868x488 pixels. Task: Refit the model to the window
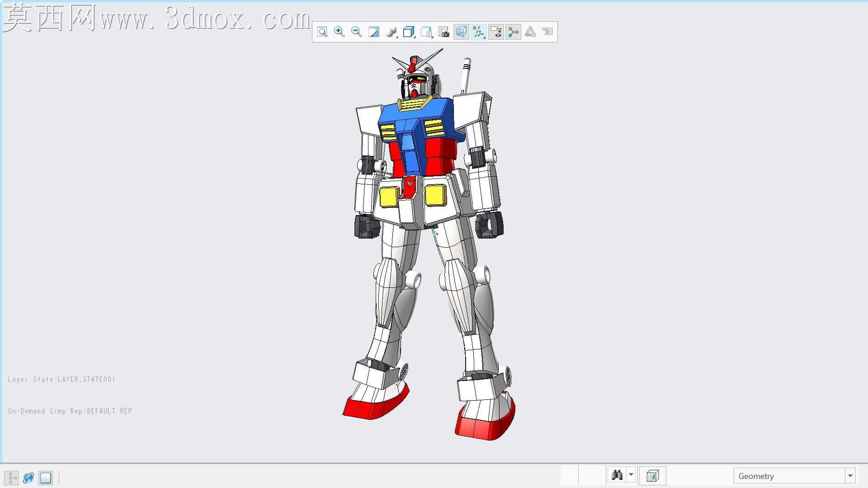pos(322,32)
